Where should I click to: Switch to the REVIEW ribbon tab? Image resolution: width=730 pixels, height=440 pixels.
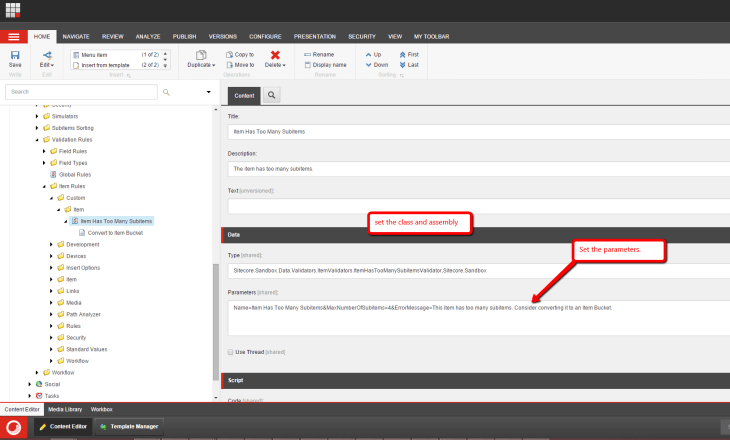[113, 37]
